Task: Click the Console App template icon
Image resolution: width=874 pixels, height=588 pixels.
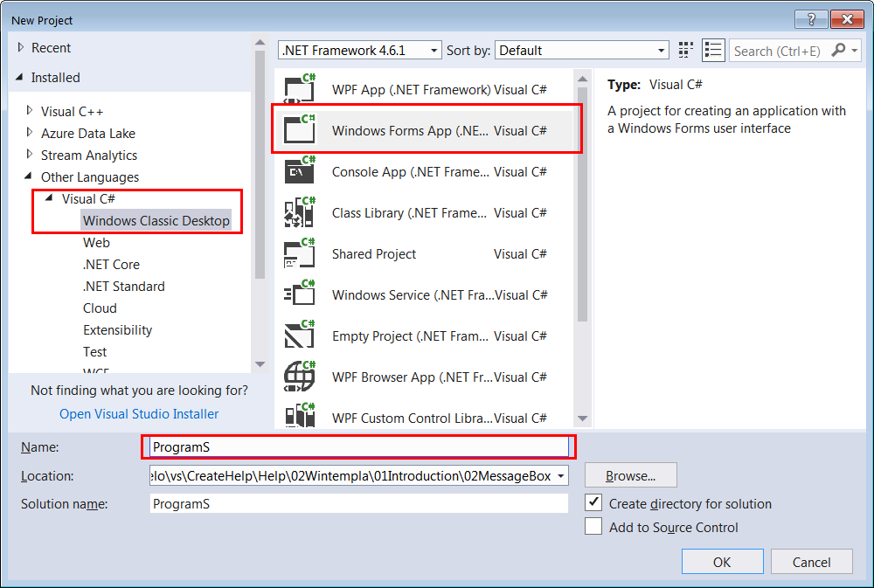Action: 300,170
